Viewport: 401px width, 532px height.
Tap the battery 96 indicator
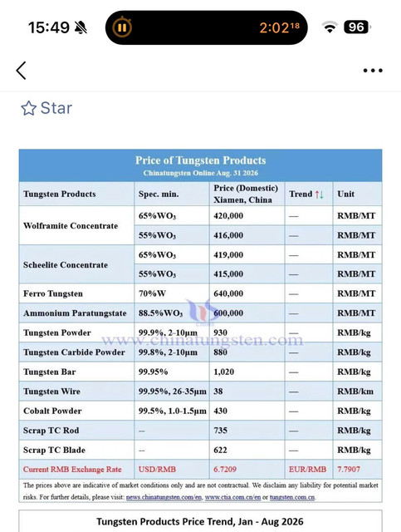coord(357,27)
